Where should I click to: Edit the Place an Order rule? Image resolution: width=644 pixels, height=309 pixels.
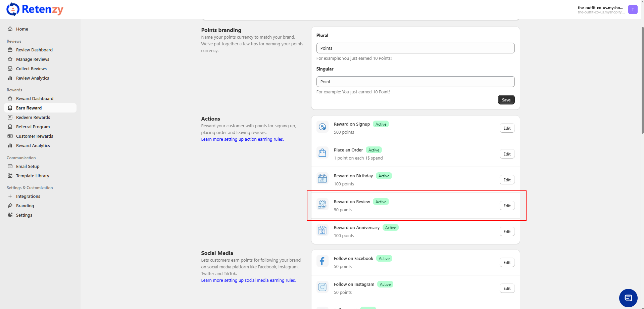point(507,154)
